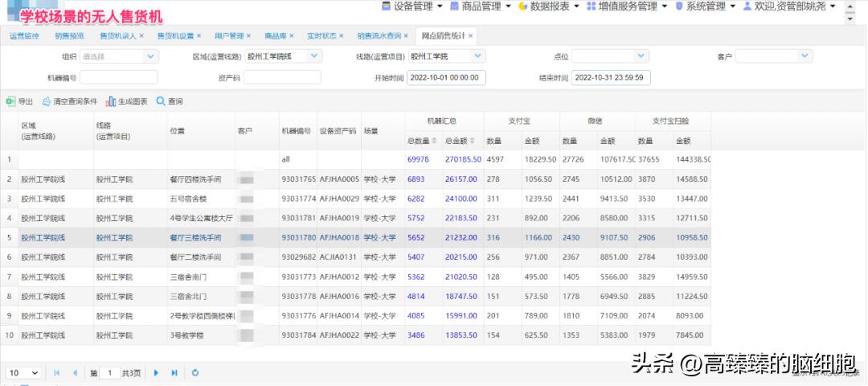Close the 实时状态 tab
Screen dimensions: 868x386
pyautogui.click(x=341, y=36)
